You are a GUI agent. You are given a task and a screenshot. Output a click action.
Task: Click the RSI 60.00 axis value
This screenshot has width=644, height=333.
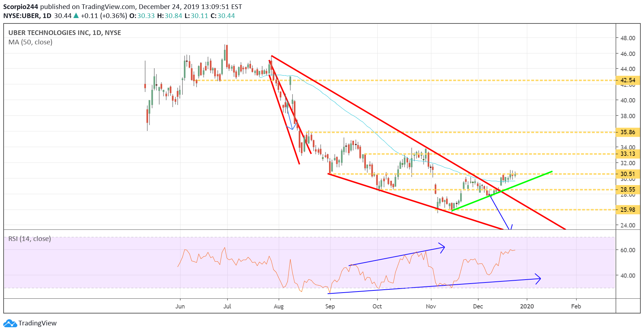tap(628, 250)
